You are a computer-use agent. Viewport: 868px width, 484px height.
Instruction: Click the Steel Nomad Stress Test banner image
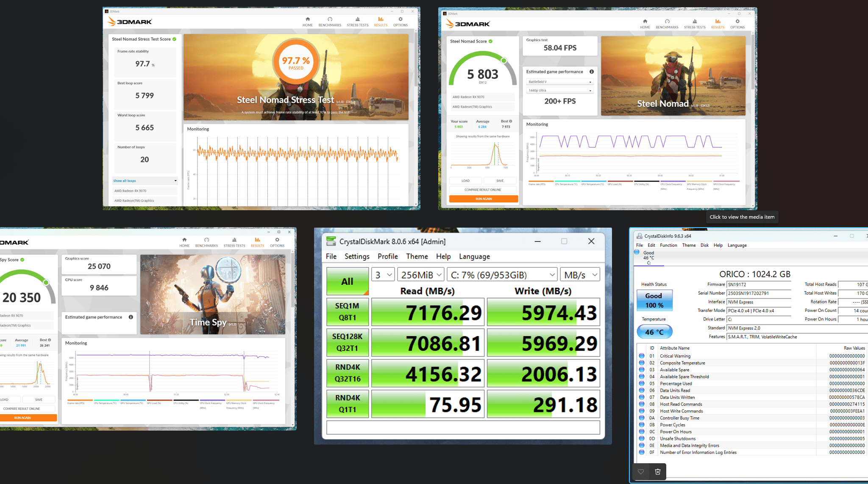pyautogui.click(x=296, y=77)
